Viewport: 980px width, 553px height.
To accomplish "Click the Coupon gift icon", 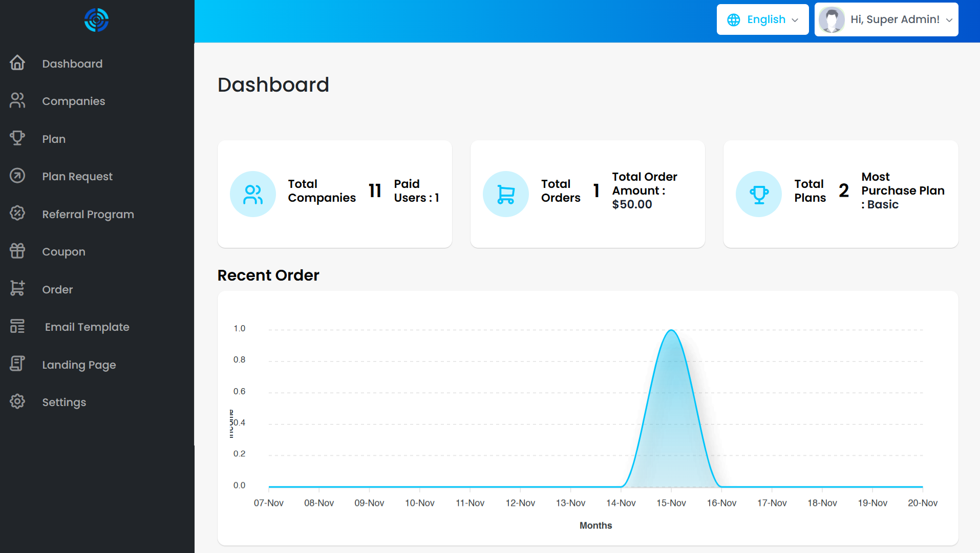I will click(17, 251).
